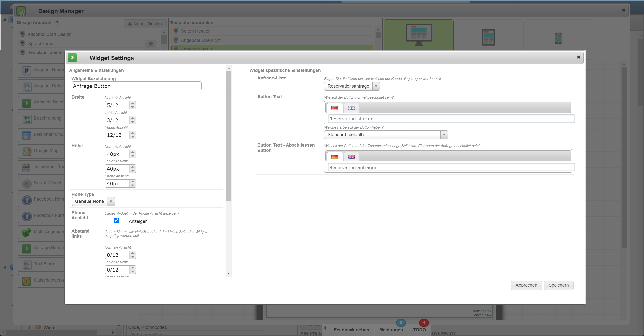This screenshot has width=644, height=336.
Task: Click the Multi-Angebote widget icon
Action: [27, 232]
